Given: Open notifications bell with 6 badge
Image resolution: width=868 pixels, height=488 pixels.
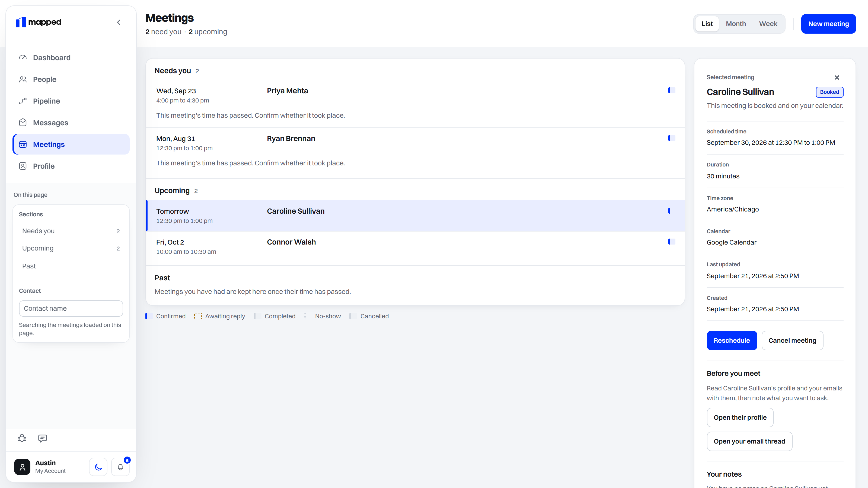Looking at the screenshot, I should [x=120, y=467].
